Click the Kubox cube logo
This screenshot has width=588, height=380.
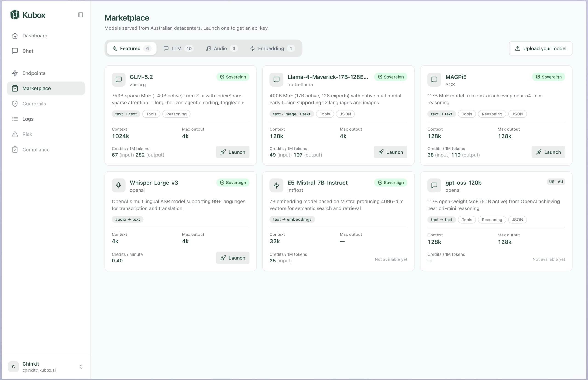pos(15,15)
